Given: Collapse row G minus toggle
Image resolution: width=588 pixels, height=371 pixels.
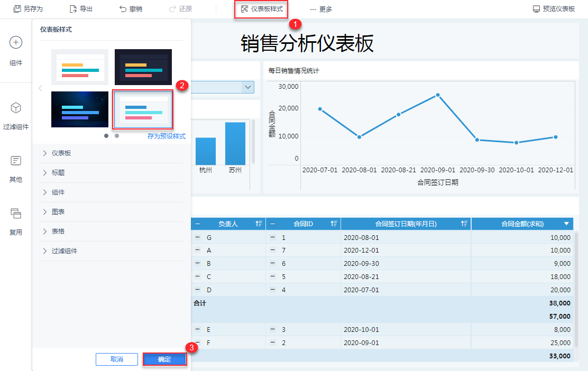Looking at the screenshot, I should tap(198, 237).
